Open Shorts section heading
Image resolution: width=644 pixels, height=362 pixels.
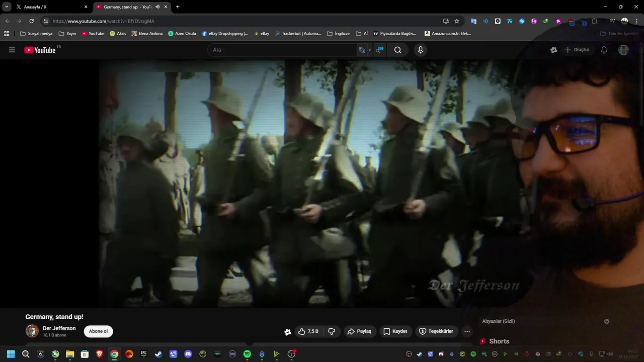499,341
